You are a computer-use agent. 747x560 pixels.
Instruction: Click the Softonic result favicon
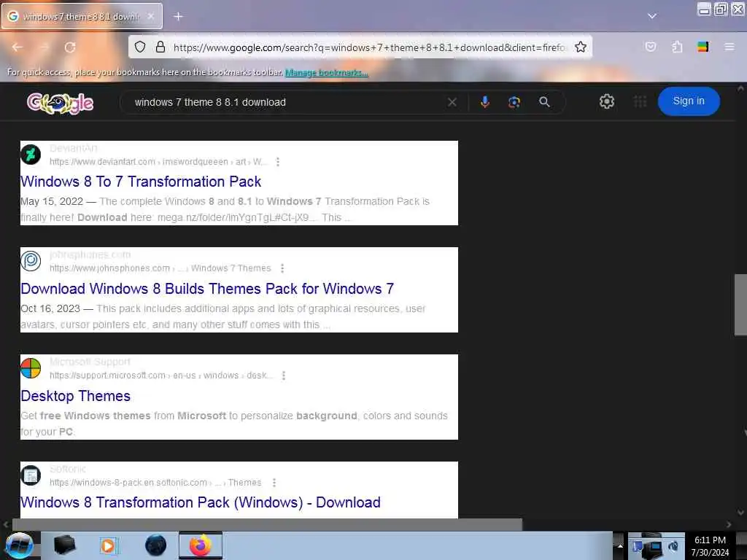click(31, 475)
